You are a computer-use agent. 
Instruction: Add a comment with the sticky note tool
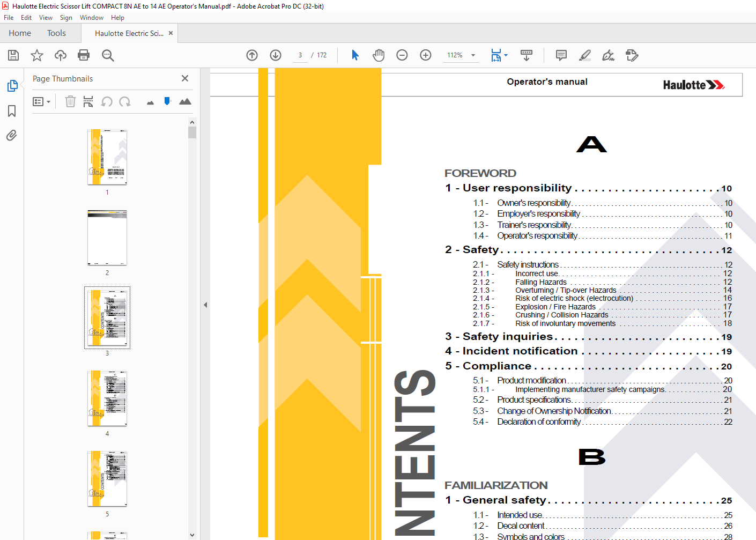[561, 55]
